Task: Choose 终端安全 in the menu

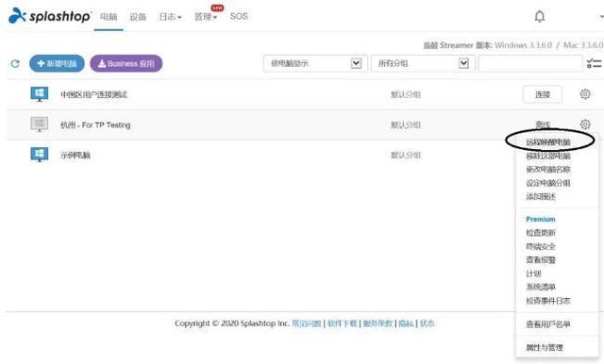Action: tap(541, 246)
